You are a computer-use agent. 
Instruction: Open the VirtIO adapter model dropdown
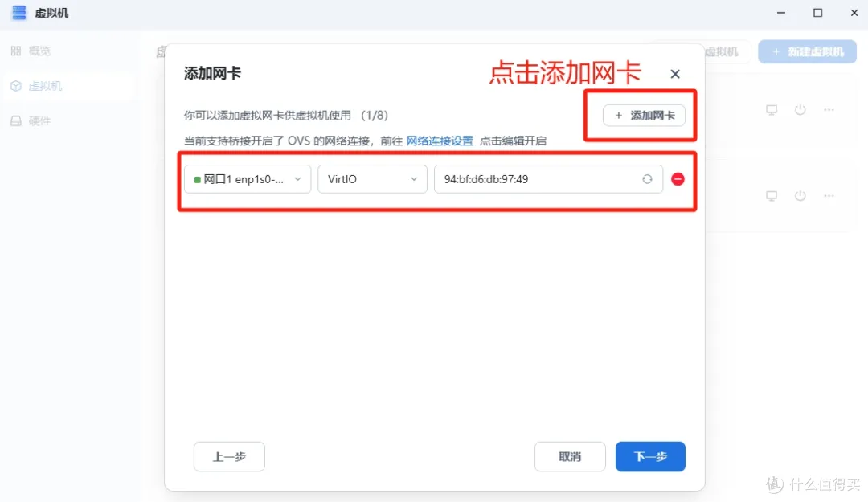(x=372, y=179)
